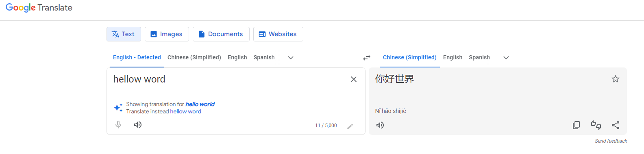
Task: Expand the source language dropdown arrow
Action: coord(291,58)
